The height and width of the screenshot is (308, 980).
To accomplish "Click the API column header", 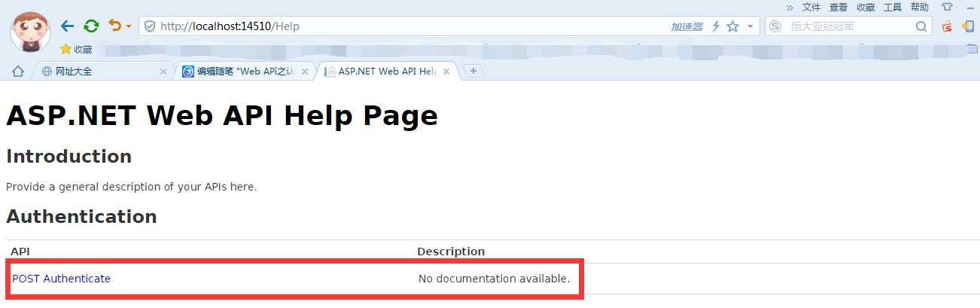I will [20, 252].
